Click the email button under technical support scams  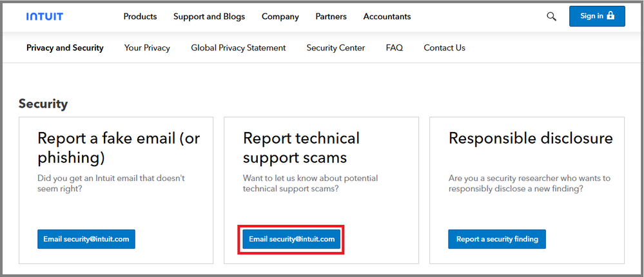(x=291, y=239)
